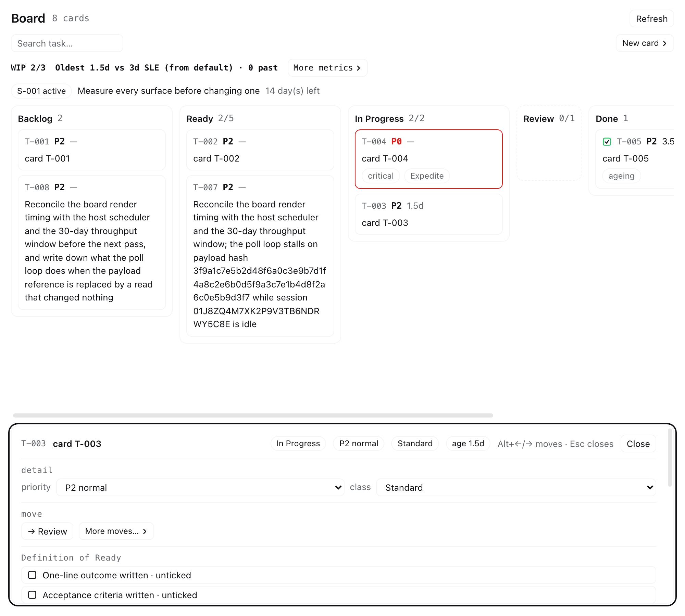685x616 pixels.
Task: Click the detail panel vertical scrollbar
Action: (670, 457)
